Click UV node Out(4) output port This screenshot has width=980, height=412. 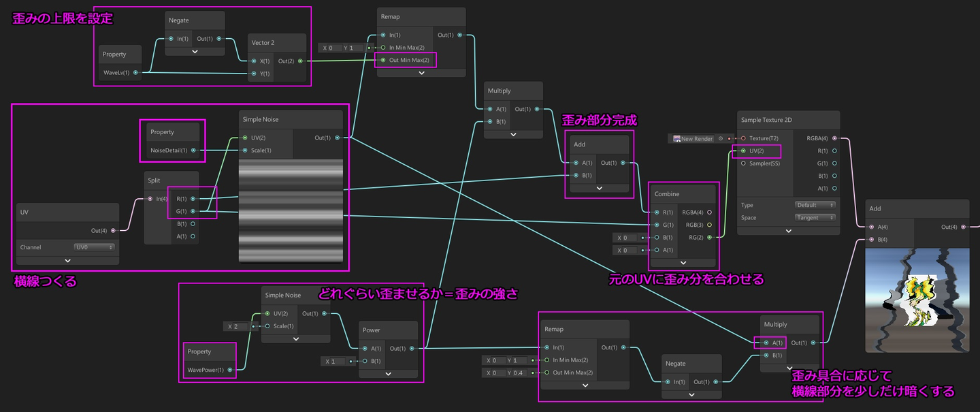(113, 230)
